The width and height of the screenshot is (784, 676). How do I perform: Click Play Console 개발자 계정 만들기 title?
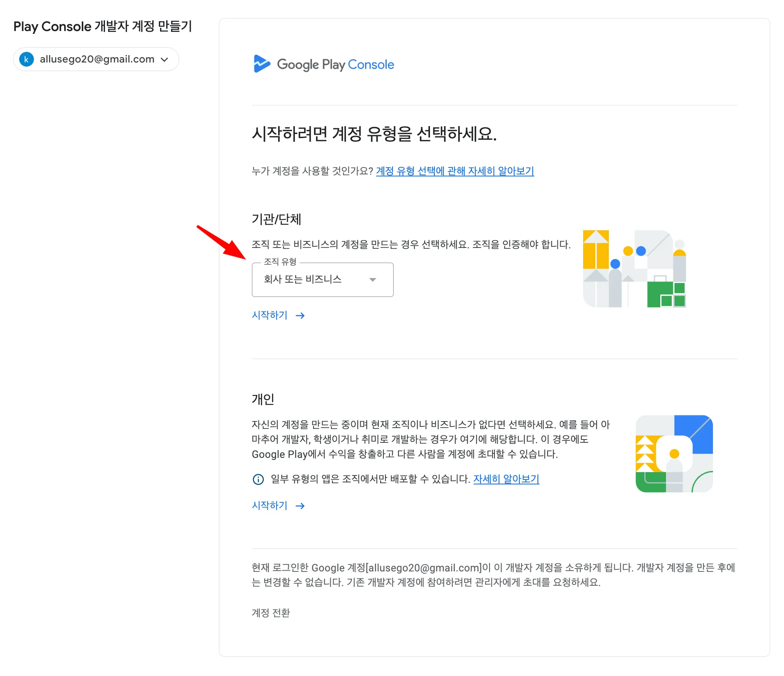[102, 27]
